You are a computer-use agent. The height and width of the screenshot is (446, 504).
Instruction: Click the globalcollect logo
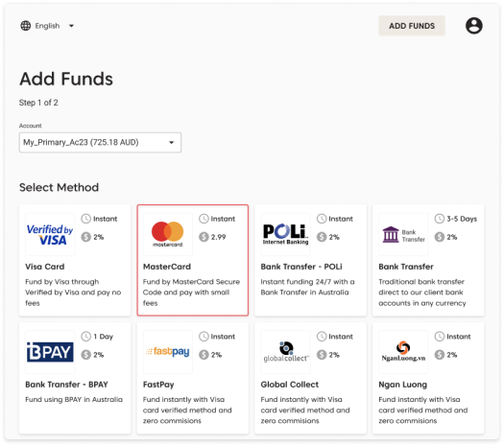[285, 352]
